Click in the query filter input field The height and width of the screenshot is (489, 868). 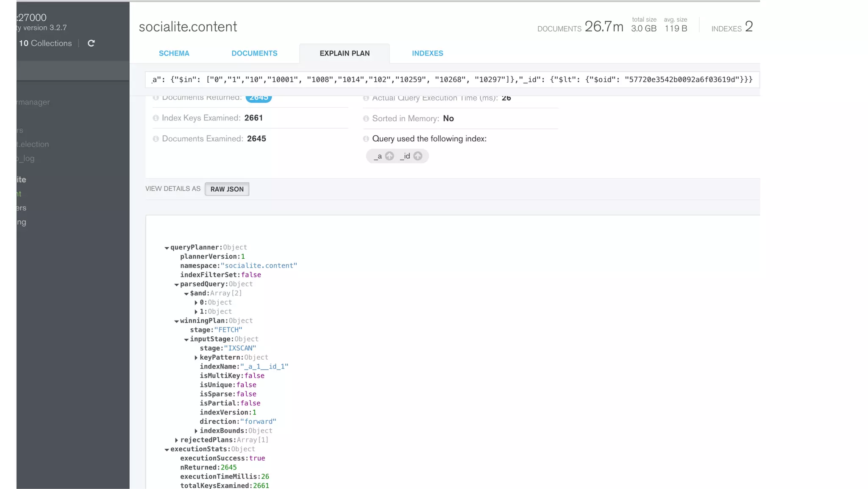pos(452,80)
